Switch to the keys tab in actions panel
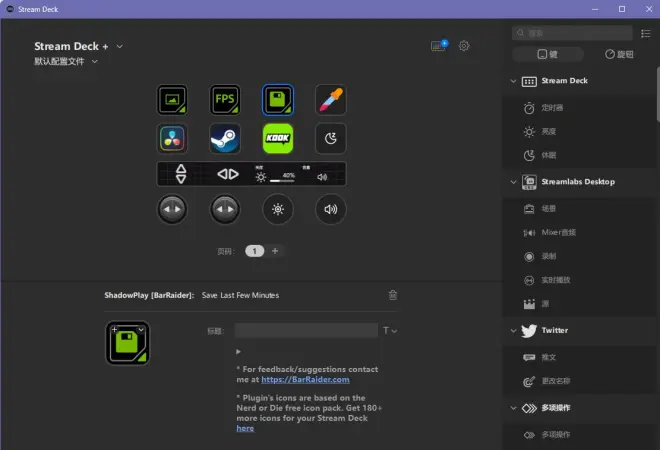Screen dimensions: 660x450 pyautogui.click(x=548, y=54)
